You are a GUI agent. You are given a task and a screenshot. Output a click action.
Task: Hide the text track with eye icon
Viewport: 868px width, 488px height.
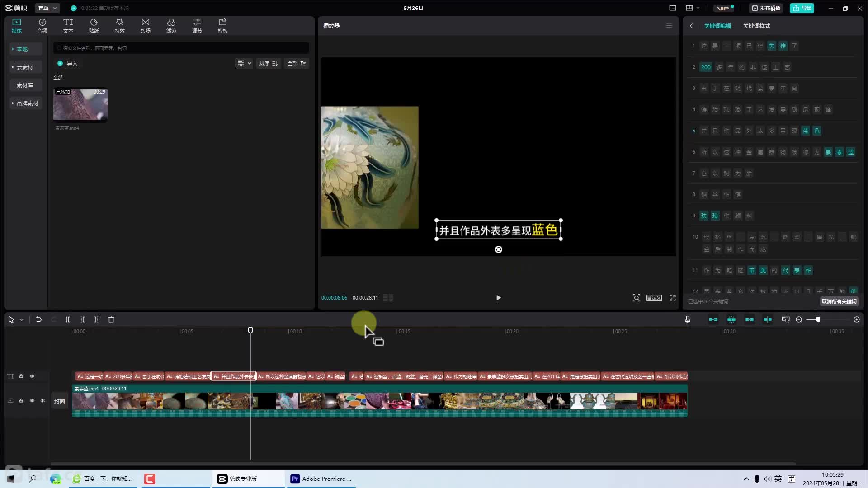pyautogui.click(x=32, y=376)
